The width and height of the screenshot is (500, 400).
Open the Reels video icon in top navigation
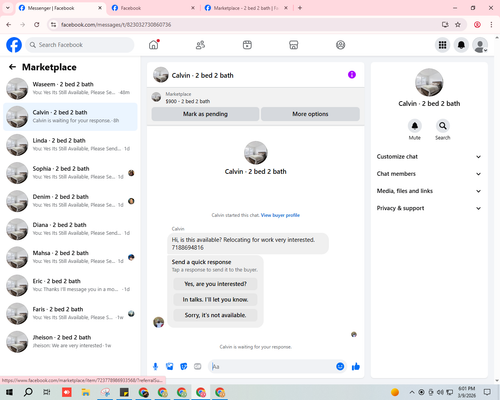247,45
